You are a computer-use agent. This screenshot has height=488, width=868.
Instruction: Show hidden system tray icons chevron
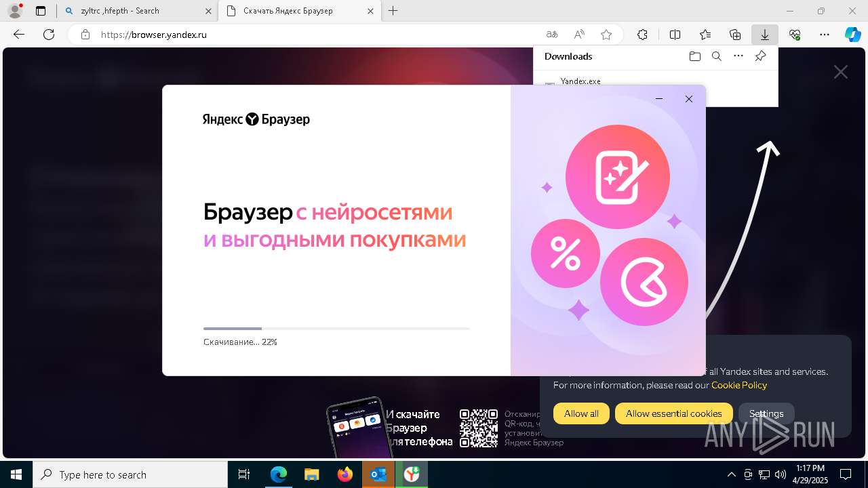click(x=731, y=474)
